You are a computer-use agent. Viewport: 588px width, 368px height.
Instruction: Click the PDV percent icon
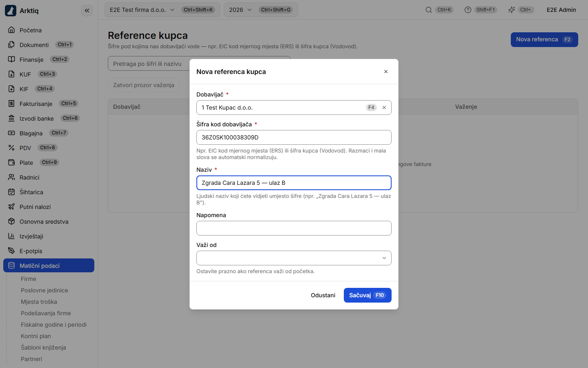[x=11, y=148]
